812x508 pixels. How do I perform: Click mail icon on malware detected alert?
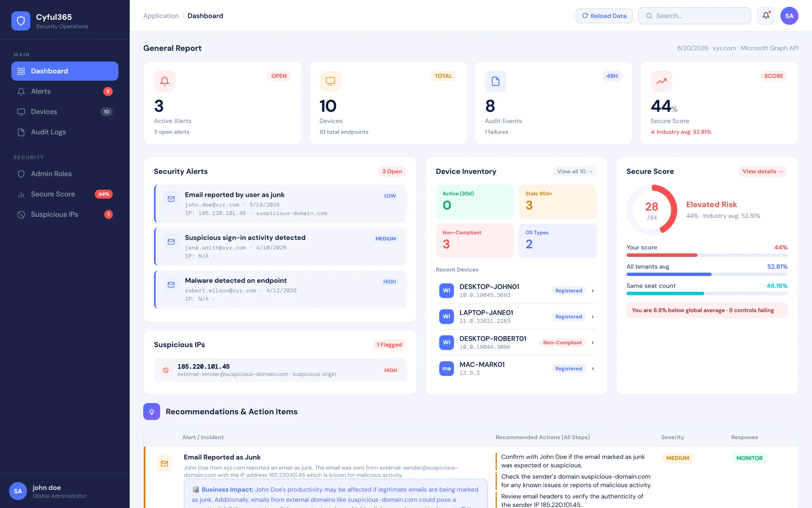tap(171, 284)
